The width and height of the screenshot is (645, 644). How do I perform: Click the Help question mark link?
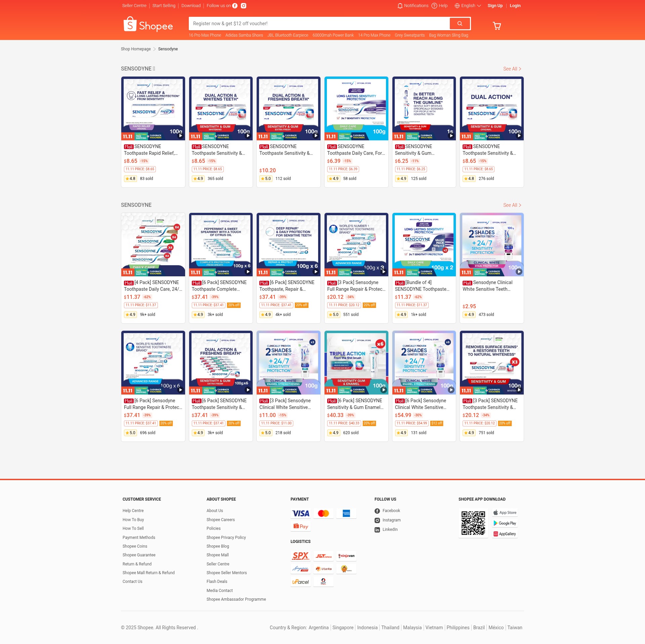click(439, 6)
